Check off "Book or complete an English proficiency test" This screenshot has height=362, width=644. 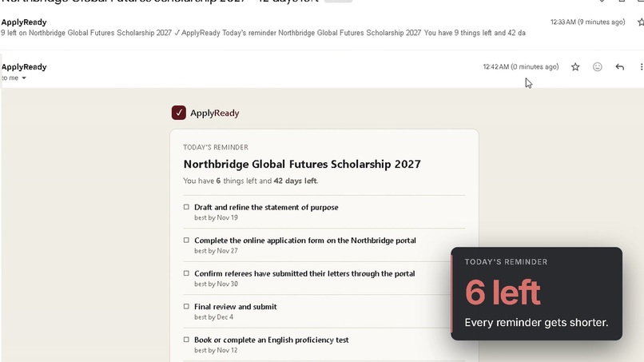coord(186,340)
